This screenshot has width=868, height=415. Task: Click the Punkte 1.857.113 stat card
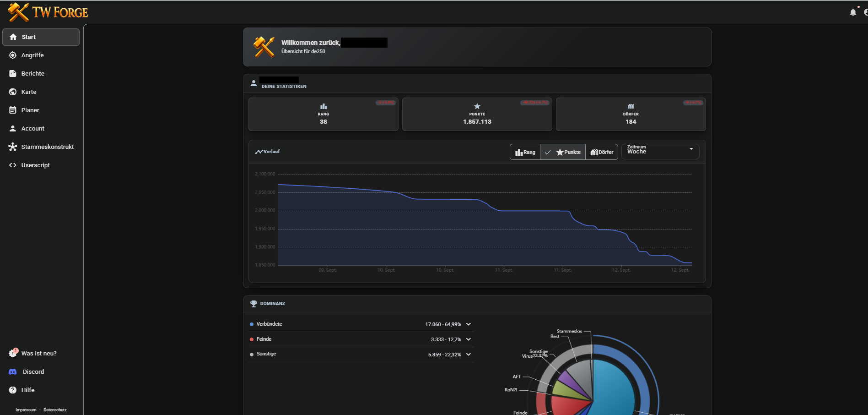coord(477,115)
